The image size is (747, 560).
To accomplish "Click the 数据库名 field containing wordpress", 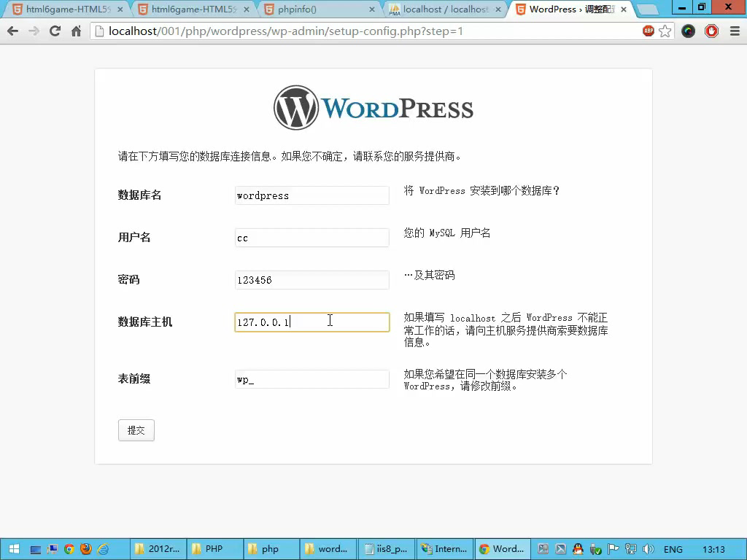I will pyautogui.click(x=312, y=195).
